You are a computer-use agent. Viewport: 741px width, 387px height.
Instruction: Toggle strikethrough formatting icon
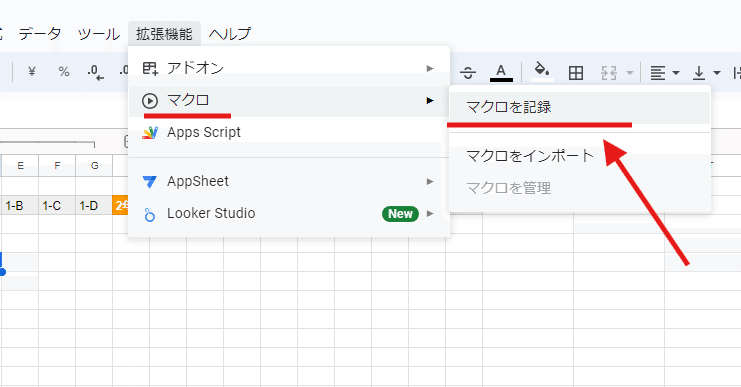468,72
